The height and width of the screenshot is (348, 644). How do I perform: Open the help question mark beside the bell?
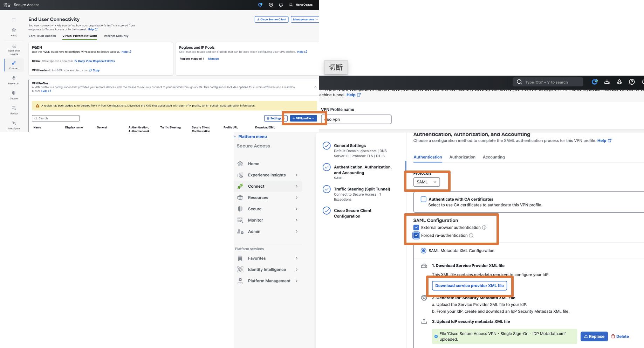(271, 5)
